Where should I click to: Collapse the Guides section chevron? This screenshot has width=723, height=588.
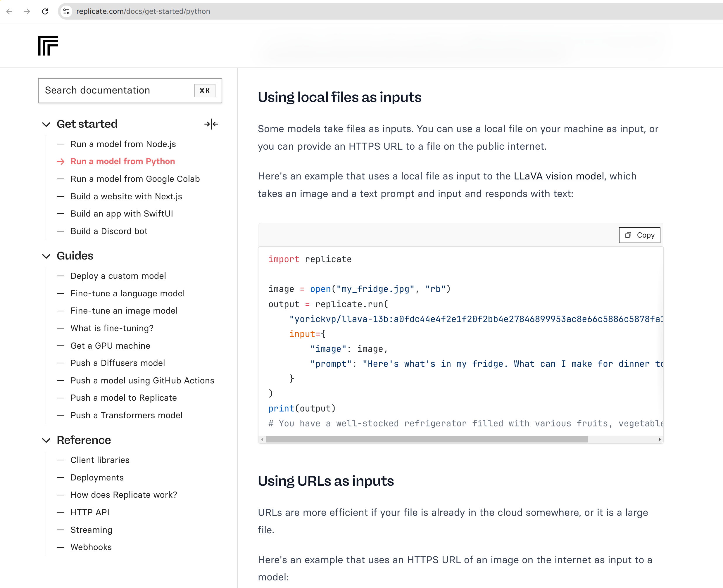point(46,256)
